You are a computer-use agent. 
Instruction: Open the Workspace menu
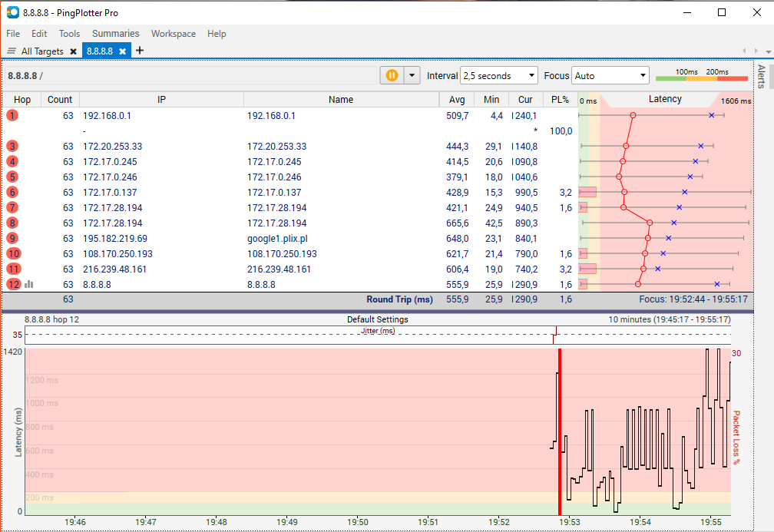[174, 34]
